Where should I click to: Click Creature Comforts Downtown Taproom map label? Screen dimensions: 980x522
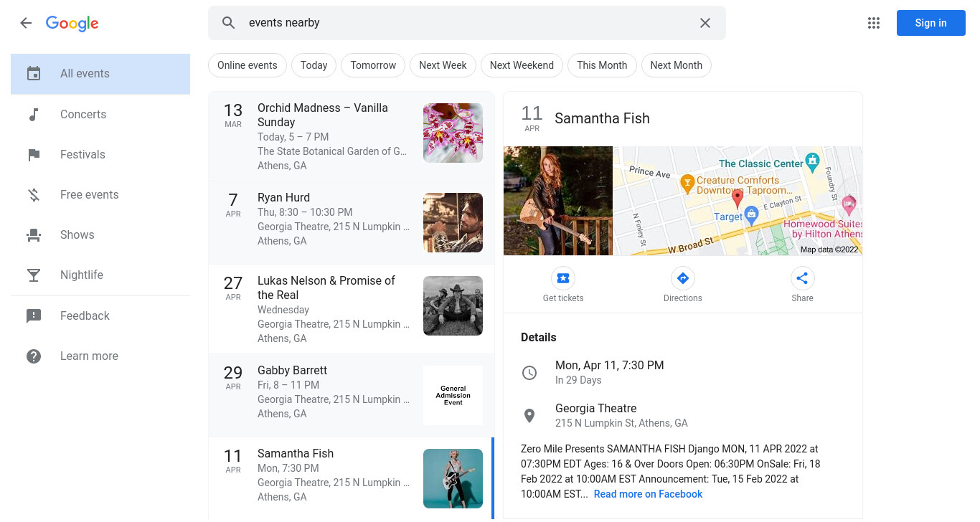(744, 186)
